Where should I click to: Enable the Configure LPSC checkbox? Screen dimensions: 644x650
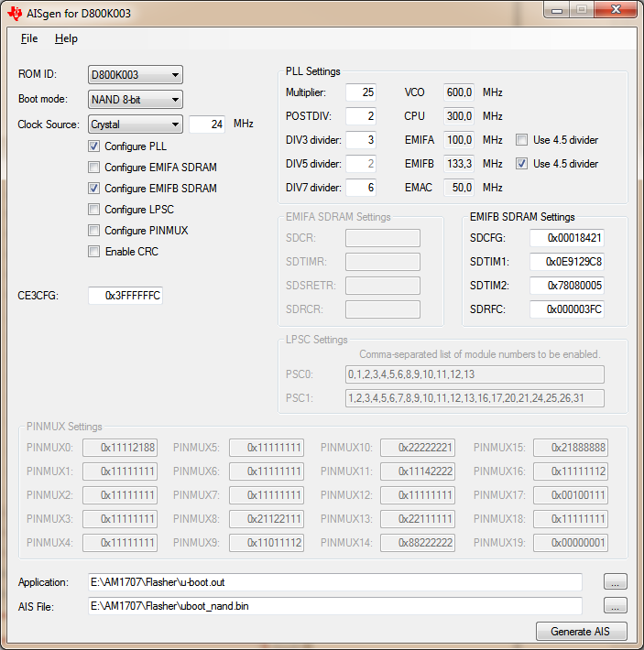pyautogui.click(x=94, y=210)
